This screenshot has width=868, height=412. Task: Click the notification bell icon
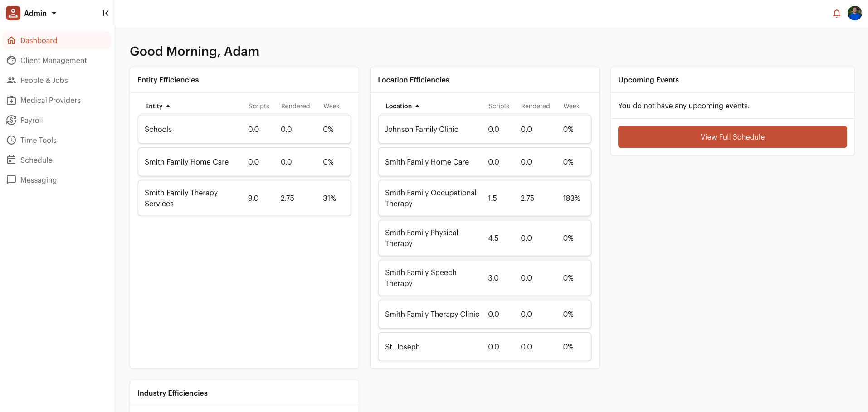click(x=836, y=14)
